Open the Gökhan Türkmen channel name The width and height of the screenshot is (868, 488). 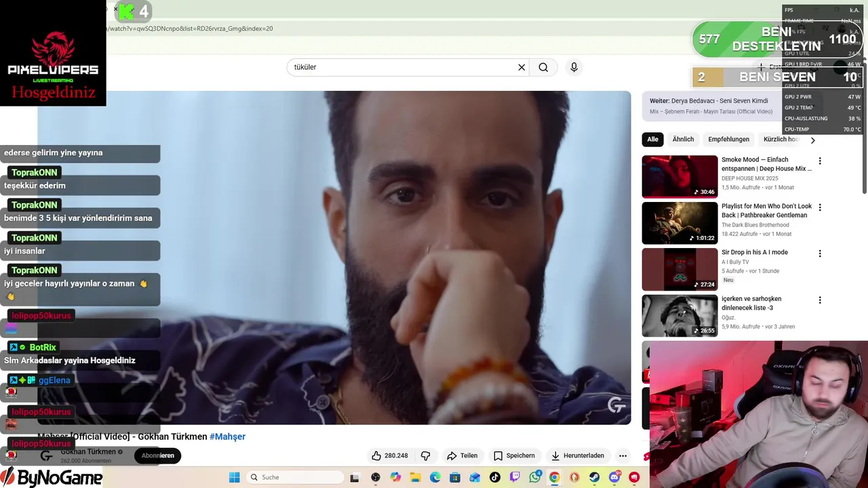point(88,451)
